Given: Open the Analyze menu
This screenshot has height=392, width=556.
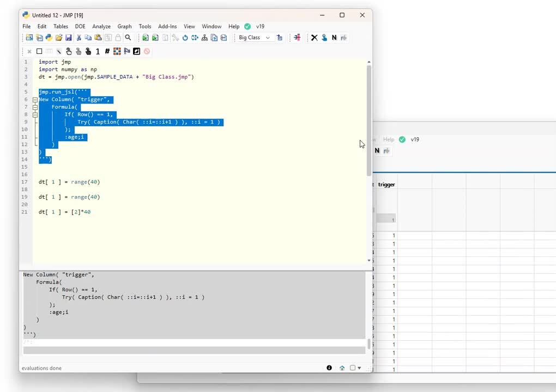Looking at the screenshot, I should point(101,26).
